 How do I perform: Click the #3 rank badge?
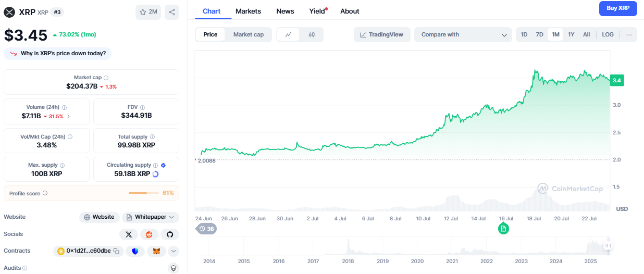57,12
